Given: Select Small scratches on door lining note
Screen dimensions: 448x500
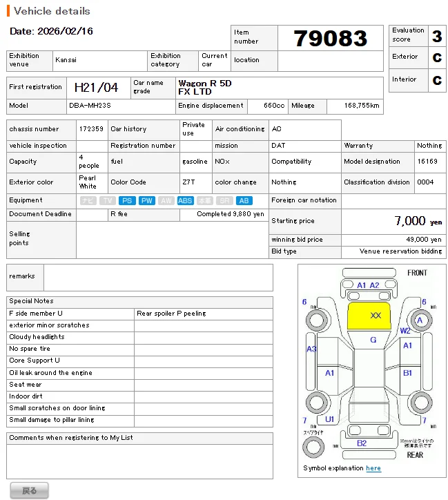Looking at the screenshot, I should (57, 408).
